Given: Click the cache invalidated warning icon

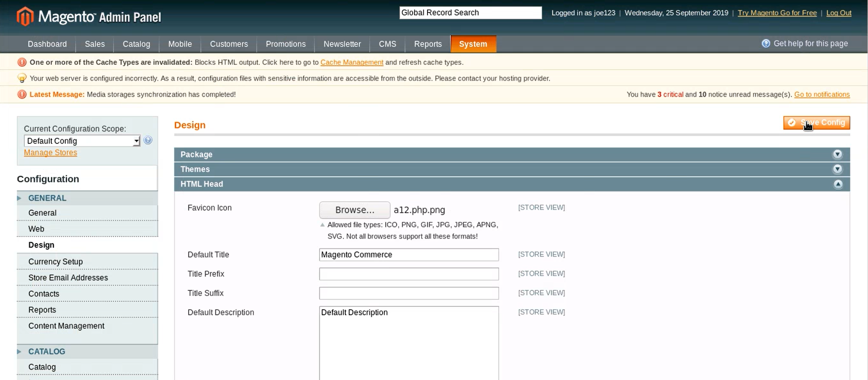Looking at the screenshot, I should [x=22, y=62].
